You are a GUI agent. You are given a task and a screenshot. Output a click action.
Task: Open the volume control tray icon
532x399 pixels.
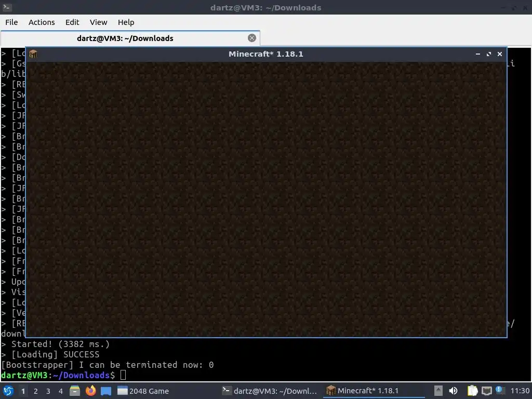click(453, 391)
